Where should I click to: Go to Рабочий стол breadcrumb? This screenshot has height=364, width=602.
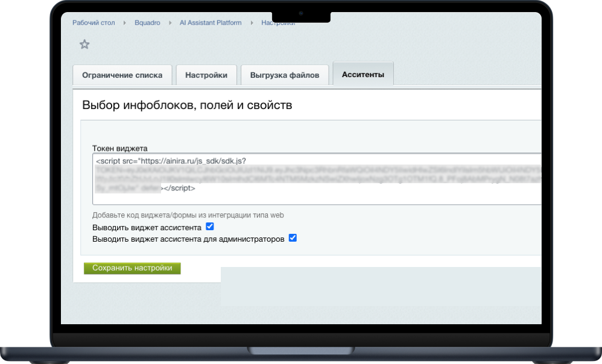tap(93, 23)
